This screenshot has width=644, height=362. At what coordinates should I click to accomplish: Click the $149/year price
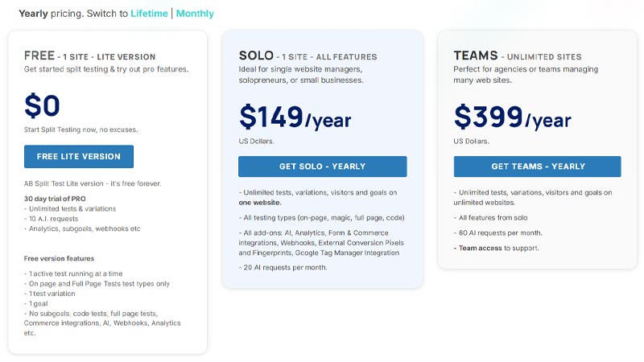[295, 118]
